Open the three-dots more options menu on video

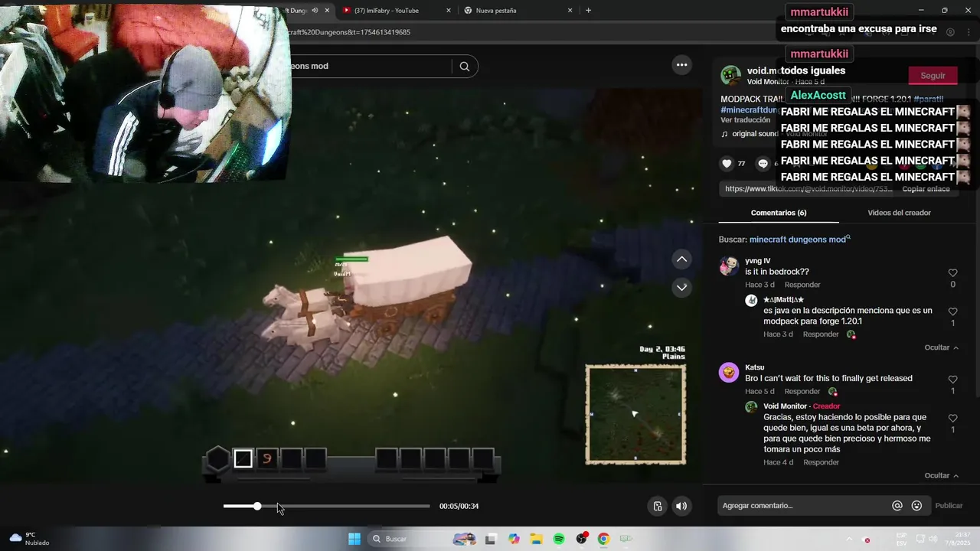[681, 65]
